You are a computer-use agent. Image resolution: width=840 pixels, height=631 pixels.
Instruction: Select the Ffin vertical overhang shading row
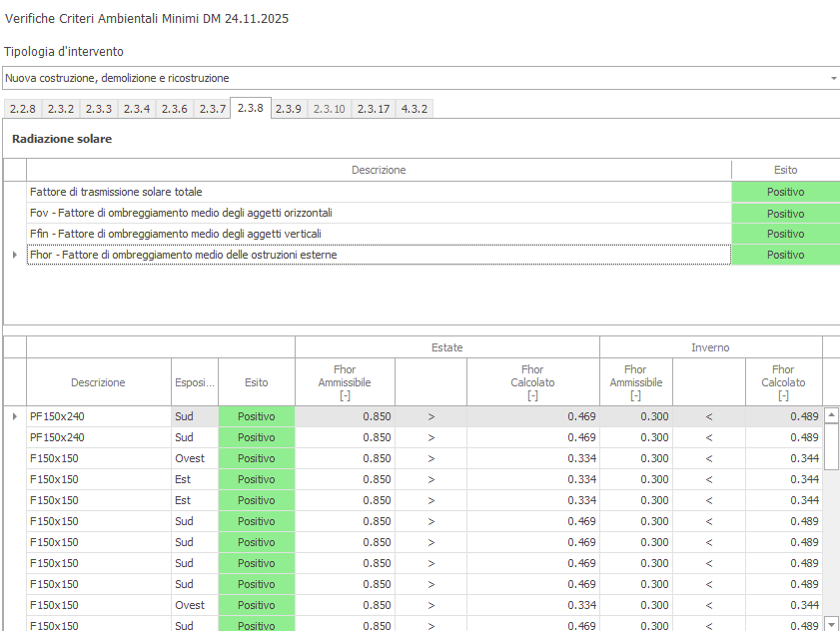[x=378, y=234]
